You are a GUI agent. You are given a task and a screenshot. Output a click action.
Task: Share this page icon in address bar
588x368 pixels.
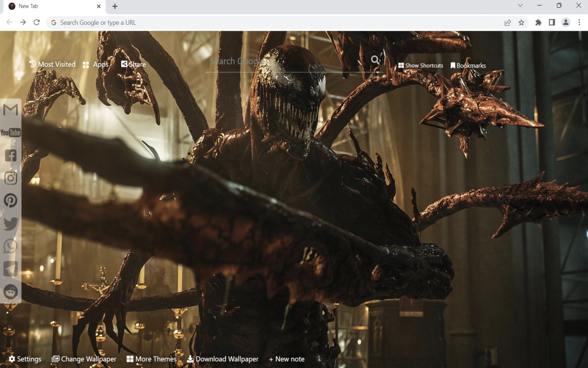[508, 23]
